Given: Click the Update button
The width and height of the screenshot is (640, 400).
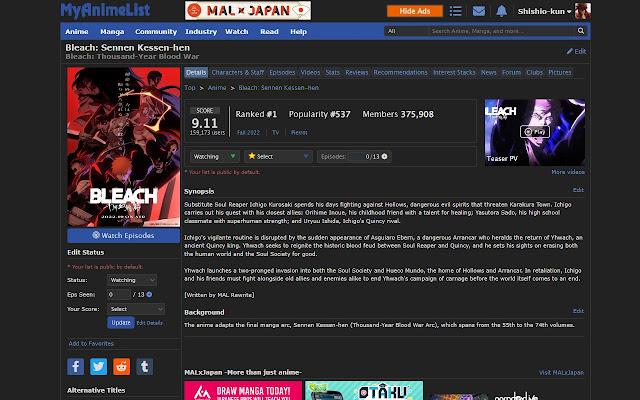Looking at the screenshot, I should coord(121,322).
